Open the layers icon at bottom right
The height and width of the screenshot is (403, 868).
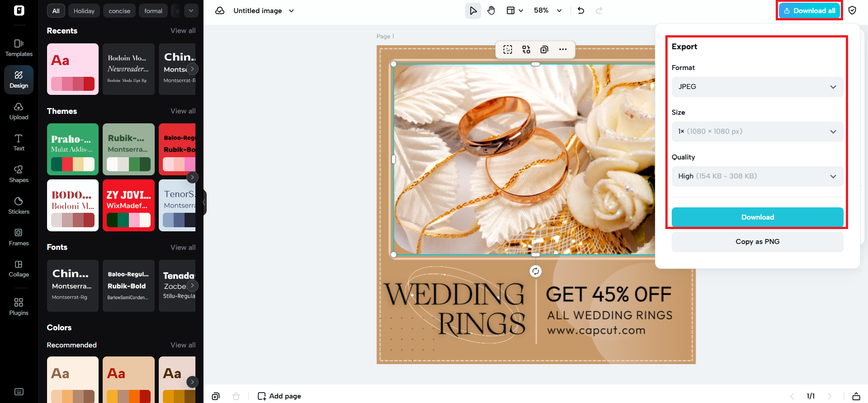[x=856, y=396]
